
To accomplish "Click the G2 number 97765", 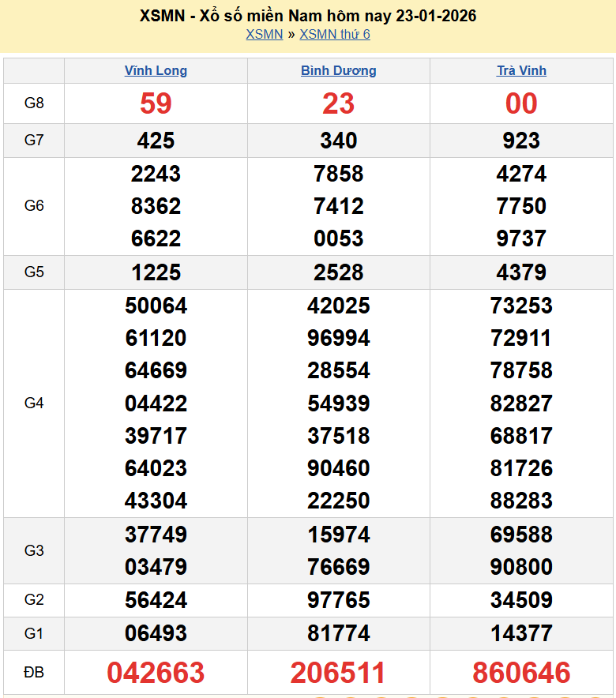I will (338, 600).
